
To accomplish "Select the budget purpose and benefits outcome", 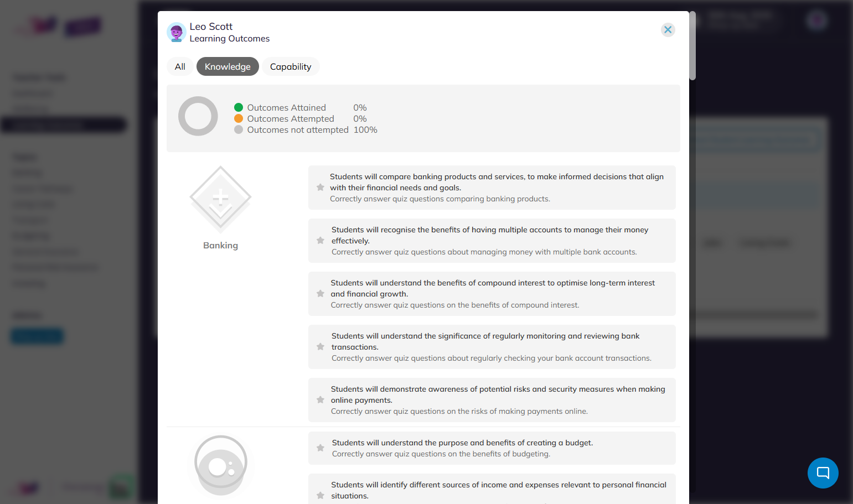I will pos(492,448).
